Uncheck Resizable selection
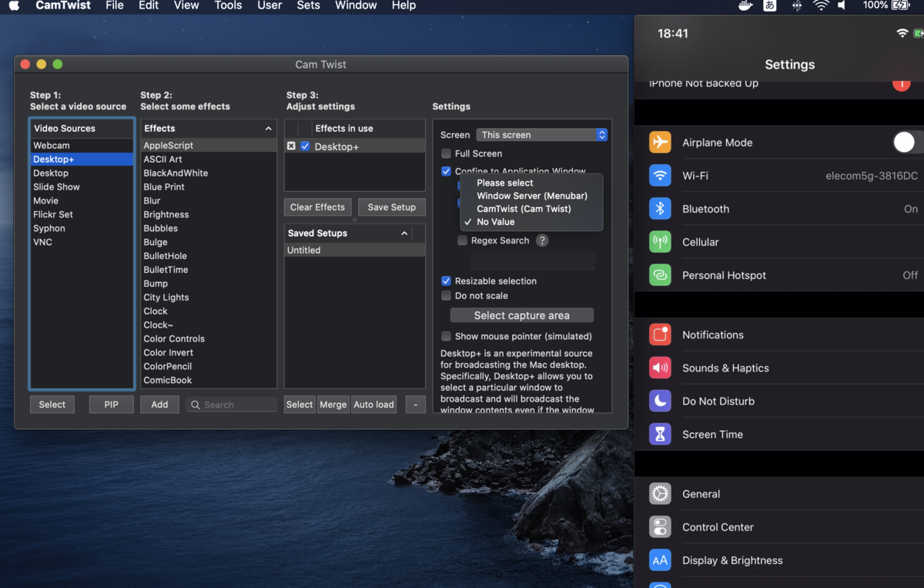This screenshot has width=924, height=588. click(446, 281)
